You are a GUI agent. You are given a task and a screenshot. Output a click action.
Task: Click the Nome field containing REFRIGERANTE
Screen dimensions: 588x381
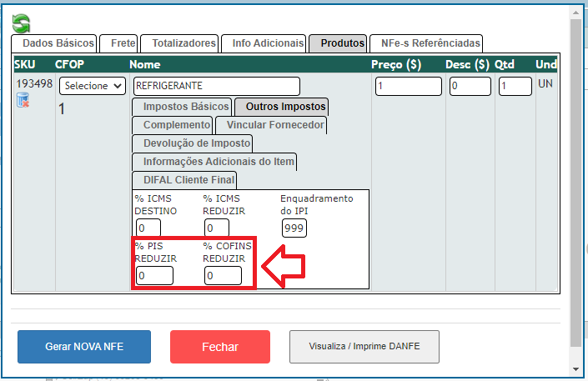pos(217,86)
